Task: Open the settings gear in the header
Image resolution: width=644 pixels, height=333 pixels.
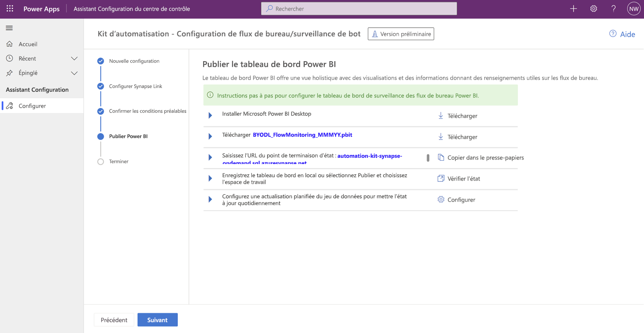Action: click(594, 9)
